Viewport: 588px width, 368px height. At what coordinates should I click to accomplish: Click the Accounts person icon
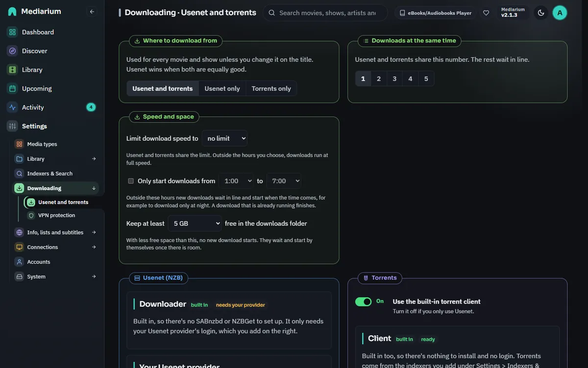pyautogui.click(x=19, y=262)
